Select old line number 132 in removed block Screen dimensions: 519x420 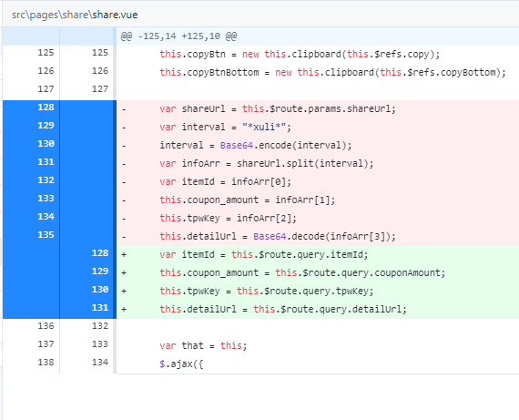point(46,180)
